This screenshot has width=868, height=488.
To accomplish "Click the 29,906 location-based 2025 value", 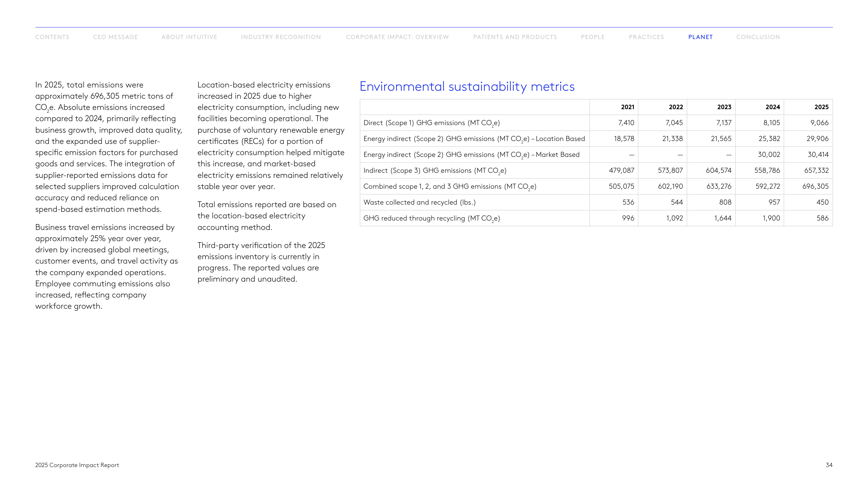I will pyautogui.click(x=818, y=139).
